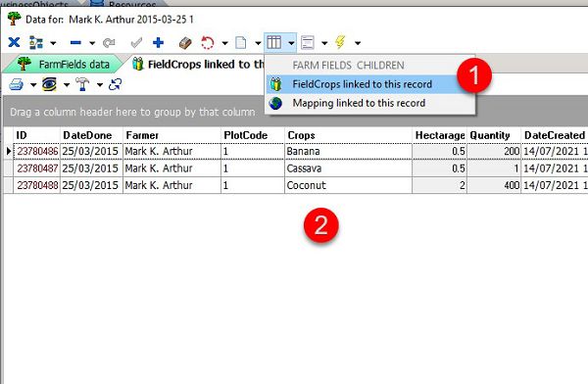Click the yellow lightning bolt icon
588x384 pixels.
pyautogui.click(x=340, y=42)
